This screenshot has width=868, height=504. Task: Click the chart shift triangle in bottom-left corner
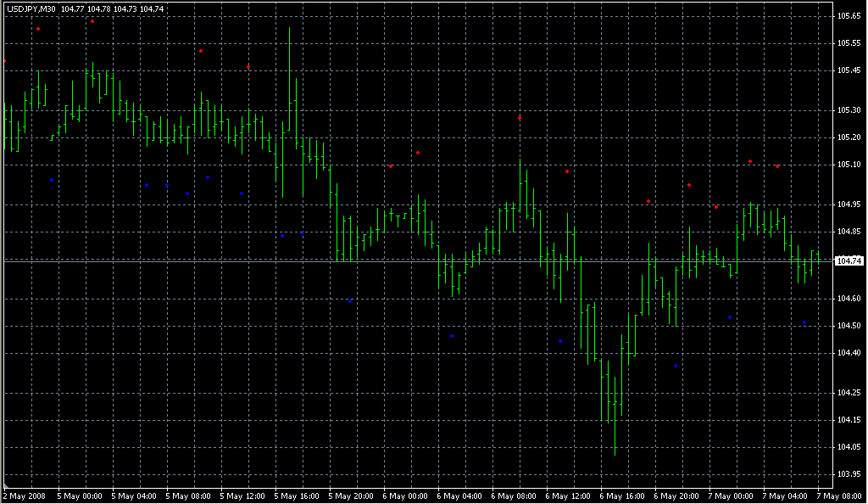coord(7,484)
